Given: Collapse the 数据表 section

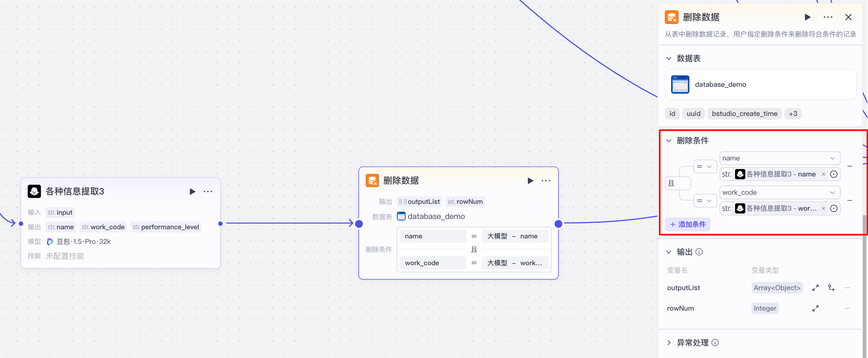Looking at the screenshot, I should pyautogui.click(x=669, y=58).
